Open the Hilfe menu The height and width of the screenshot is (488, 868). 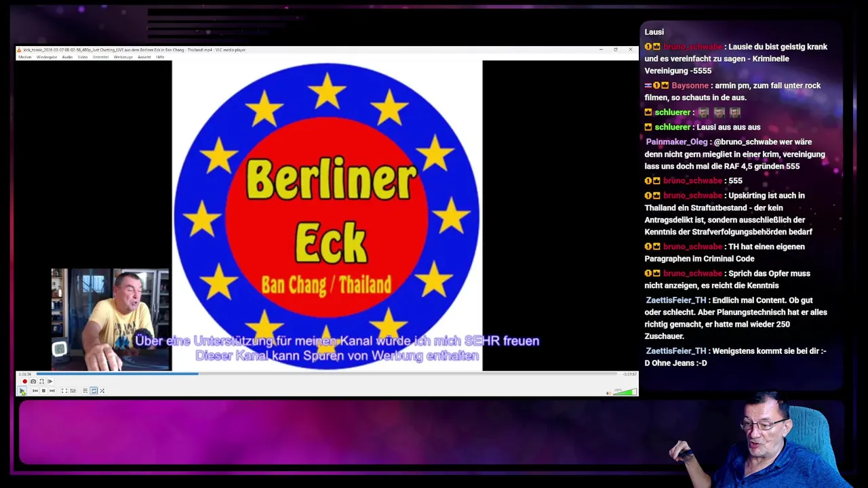(160, 57)
